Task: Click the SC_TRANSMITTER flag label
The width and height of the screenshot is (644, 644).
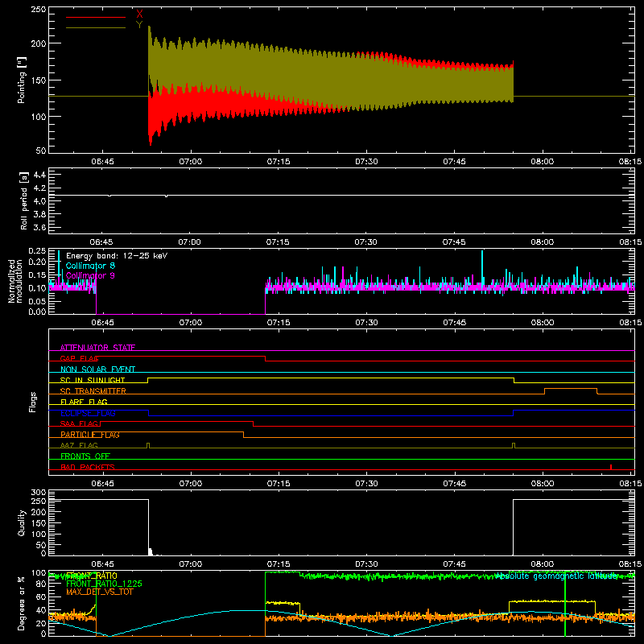Action: click(x=93, y=391)
